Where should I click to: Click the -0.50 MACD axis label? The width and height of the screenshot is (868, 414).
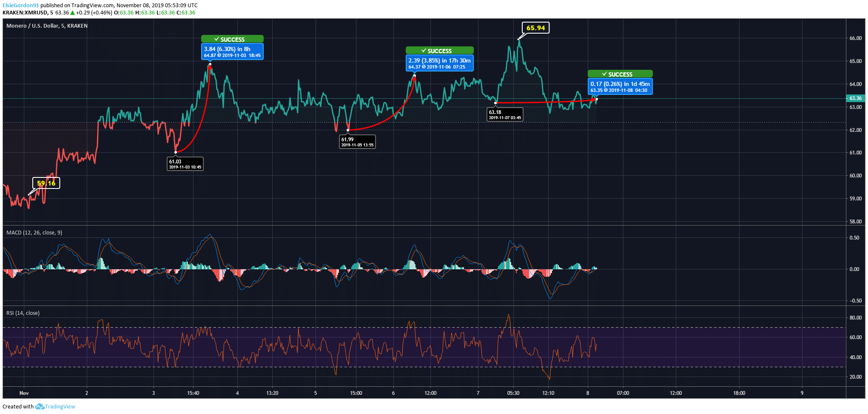[x=855, y=301]
